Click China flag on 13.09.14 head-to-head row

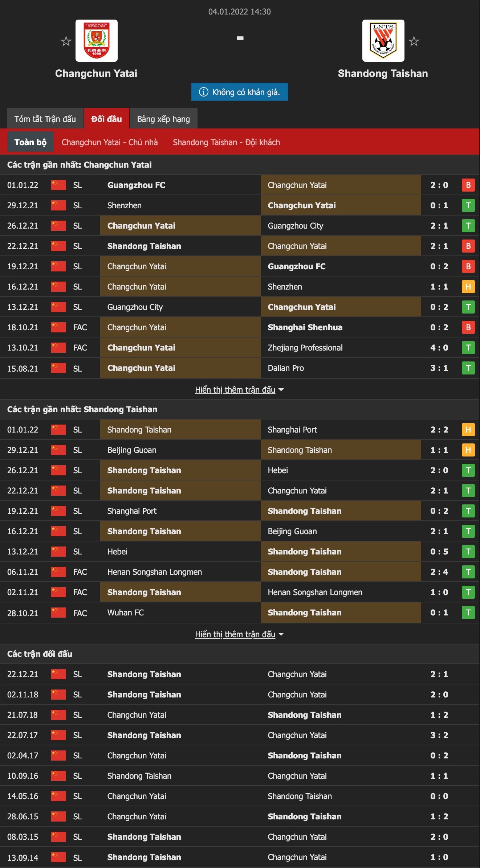(58, 857)
